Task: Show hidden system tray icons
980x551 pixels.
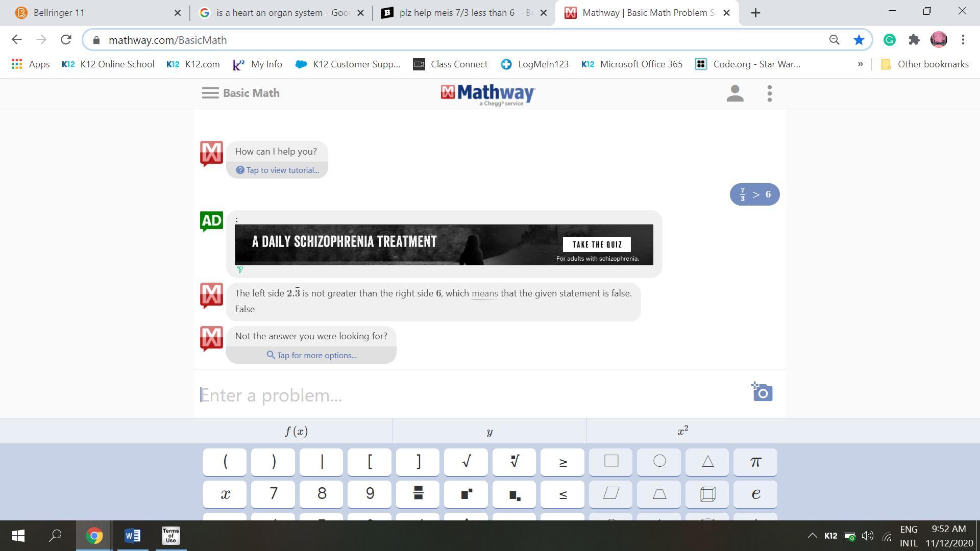Action: 812,536
